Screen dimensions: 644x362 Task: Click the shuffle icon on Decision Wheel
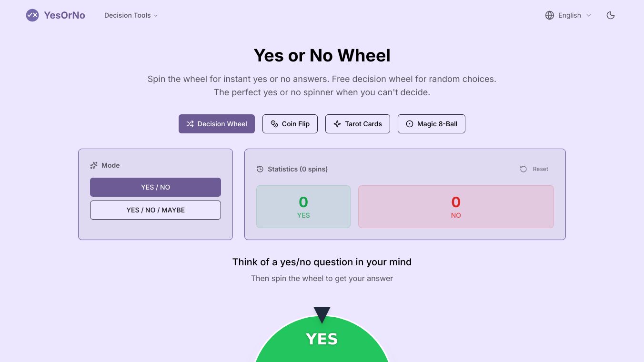[x=190, y=124]
